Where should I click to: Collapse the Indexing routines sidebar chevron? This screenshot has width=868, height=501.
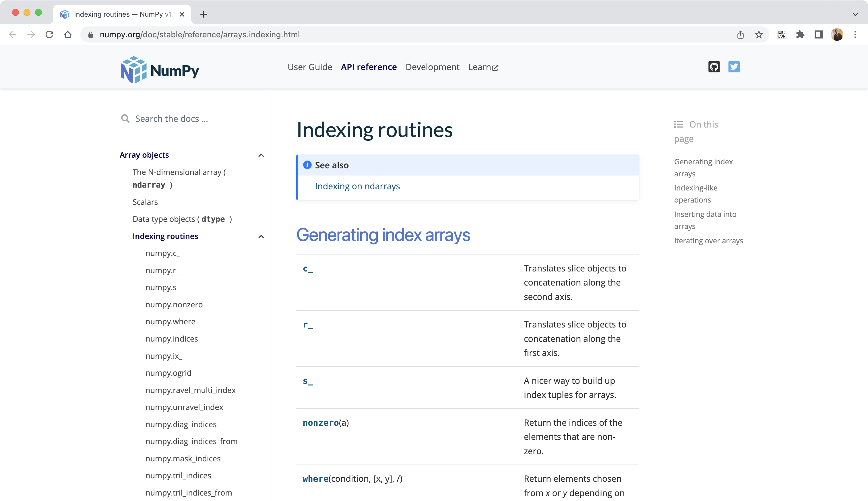(261, 236)
